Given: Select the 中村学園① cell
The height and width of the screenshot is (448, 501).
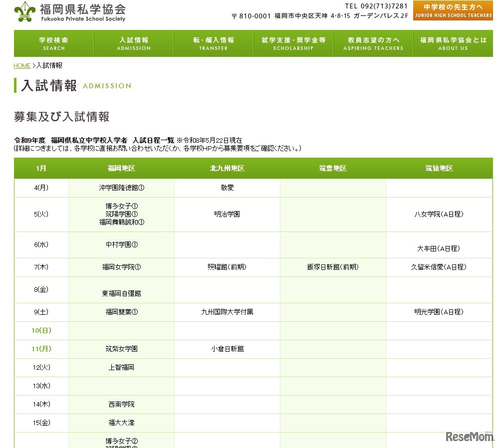Looking at the screenshot, I should coord(121,245).
